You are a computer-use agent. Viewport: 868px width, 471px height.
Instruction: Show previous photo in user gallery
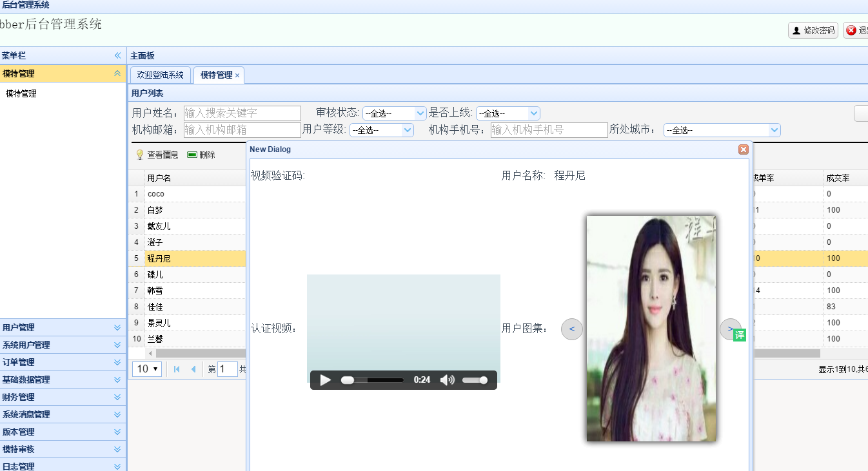(x=572, y=329)
